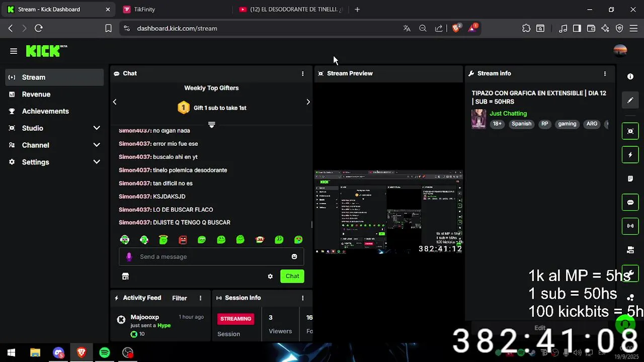Click the Just Chatting category thumbnail
The width and height of the screenshot is (644, 362).
(478, 119)
